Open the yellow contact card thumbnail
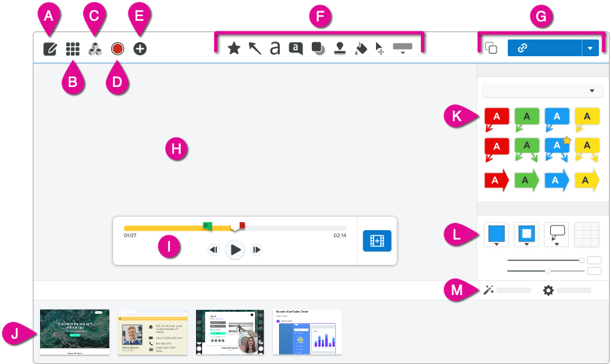This screenshot has width=611, height=364. 153,332
